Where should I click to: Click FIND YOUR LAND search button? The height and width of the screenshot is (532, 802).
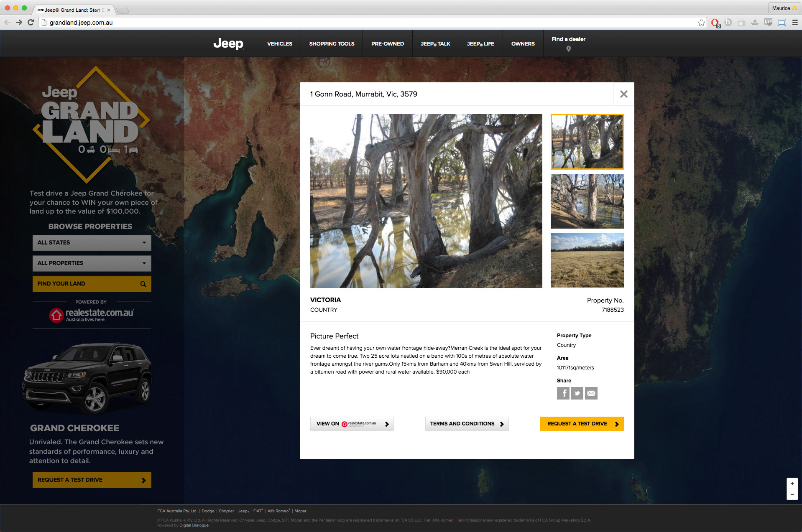(92, 284)
